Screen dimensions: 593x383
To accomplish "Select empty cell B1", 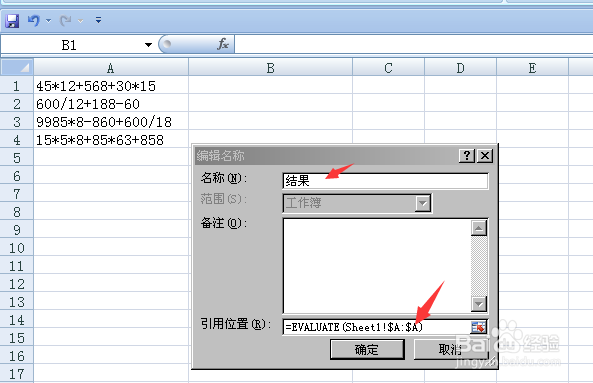I will point(270,86).
